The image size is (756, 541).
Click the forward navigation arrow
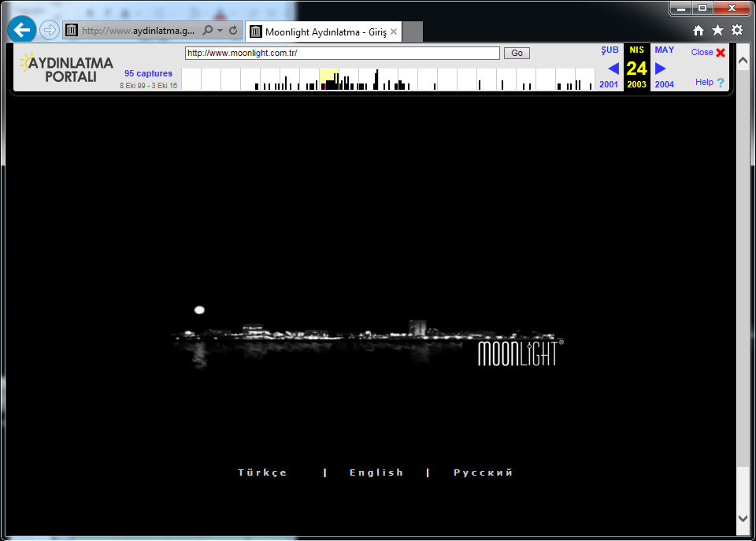click(49, 31)
